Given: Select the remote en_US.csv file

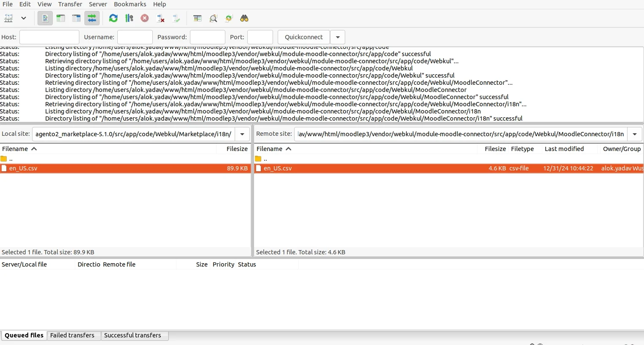Looking at the screenshot, I should [278, 168].
